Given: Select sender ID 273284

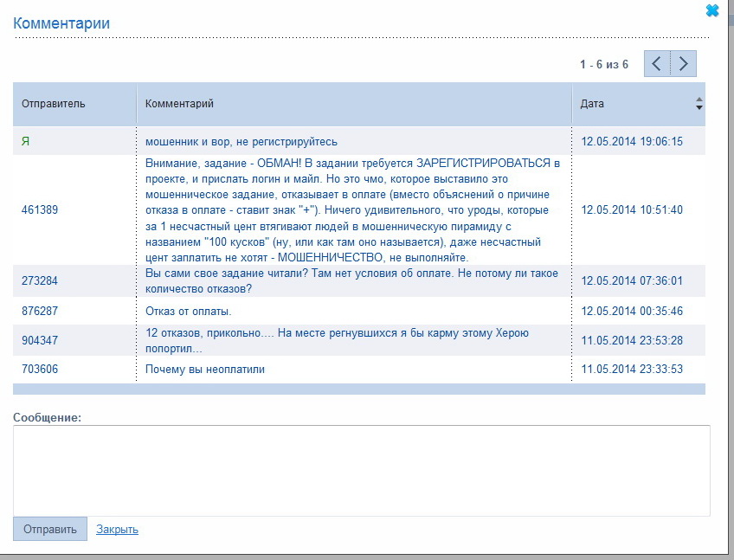Looking at the screenshot, I should click(x=40, y=281).
